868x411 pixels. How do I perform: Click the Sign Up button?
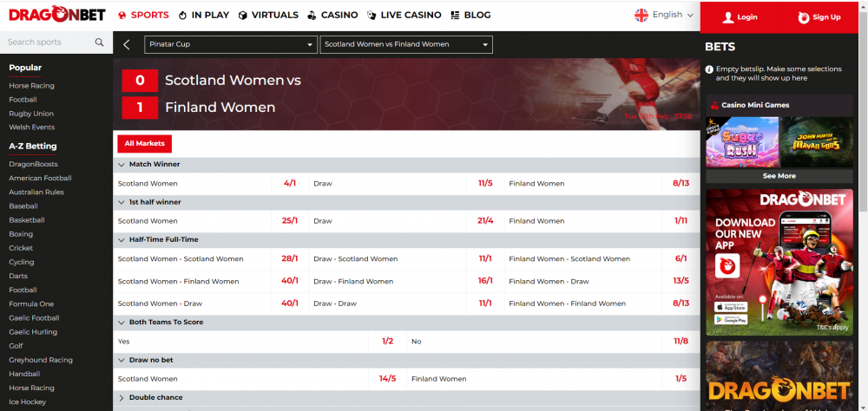(x=819, y=17)
